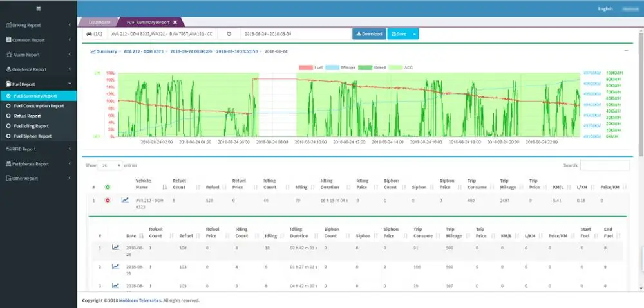Close the Fuel Summary Report tab
Image resolution: width=644 pixels, height=308 pixels.
point(175,22)
